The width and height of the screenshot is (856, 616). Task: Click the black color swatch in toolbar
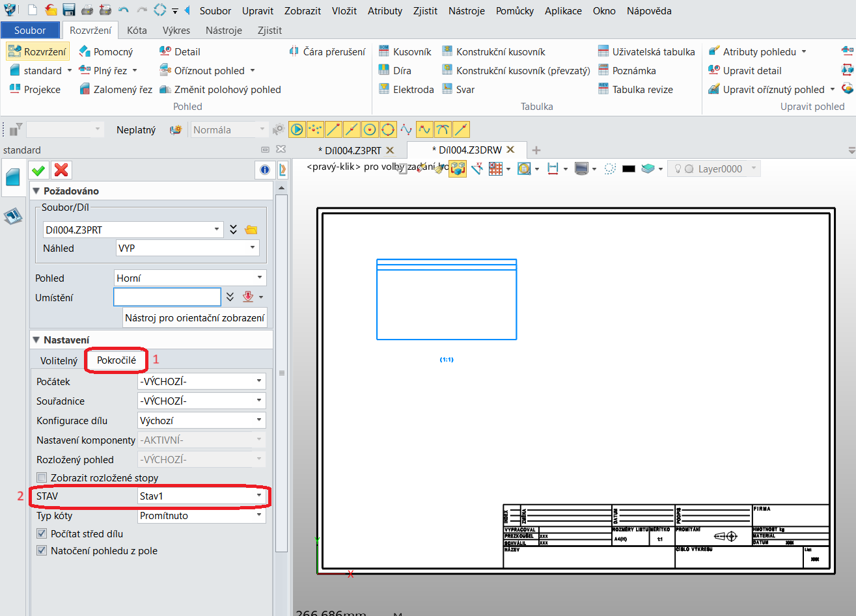click(x=629, y=168)
